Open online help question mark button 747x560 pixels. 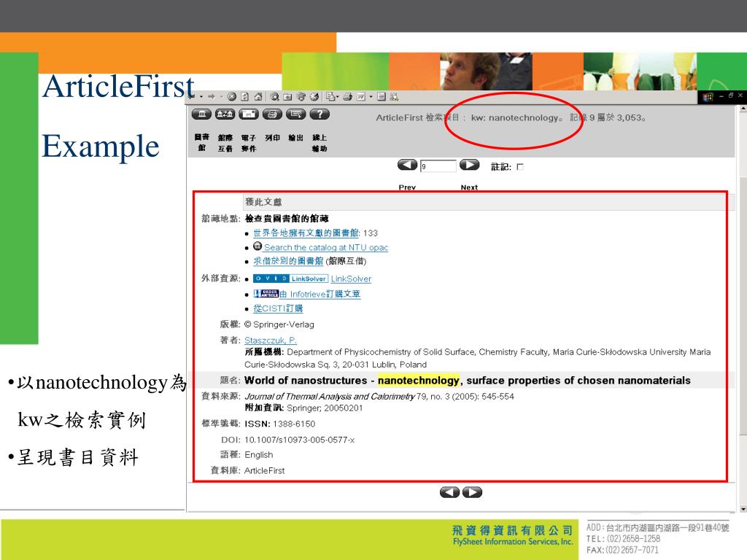tap(320, 114)
